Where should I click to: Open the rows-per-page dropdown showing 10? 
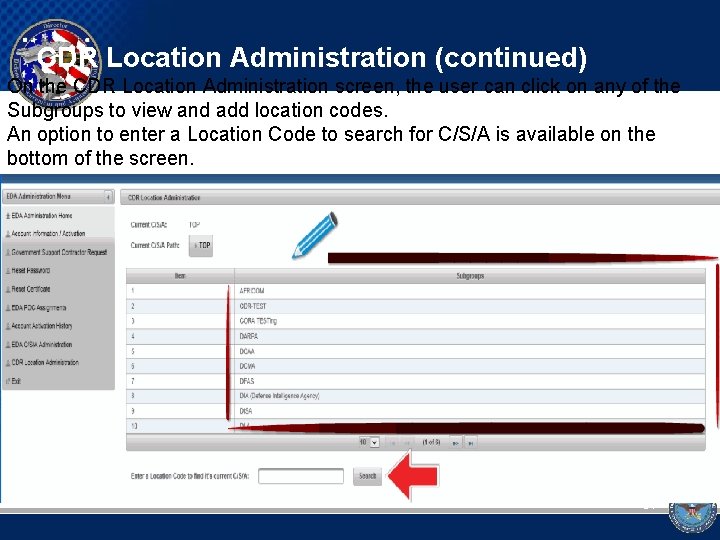(x=369, y=442)
